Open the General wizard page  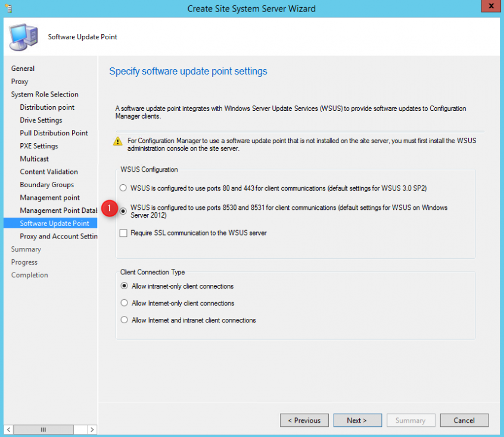coord(23,68)
